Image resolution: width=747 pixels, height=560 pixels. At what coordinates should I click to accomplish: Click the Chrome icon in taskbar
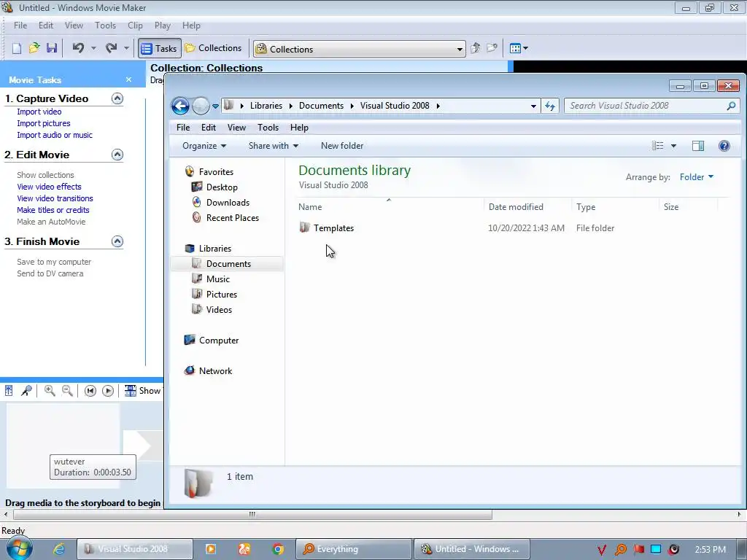[x=278, y=549]
